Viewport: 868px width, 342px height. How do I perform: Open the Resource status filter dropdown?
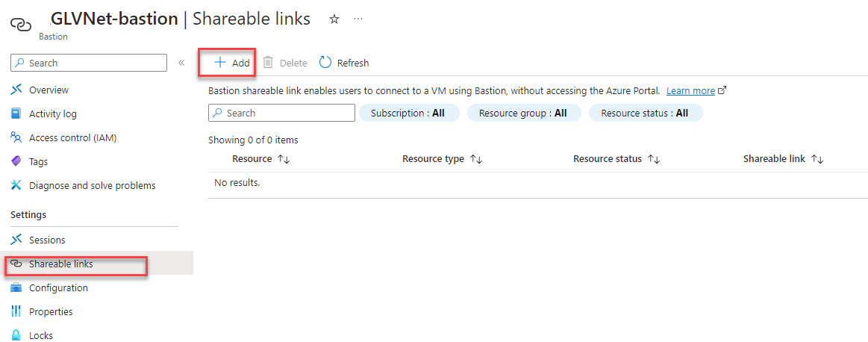[x=645, y=113]
